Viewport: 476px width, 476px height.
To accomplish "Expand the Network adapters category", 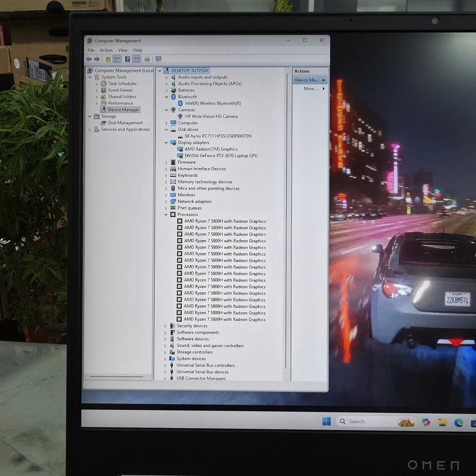I will [x=166, y=201].
